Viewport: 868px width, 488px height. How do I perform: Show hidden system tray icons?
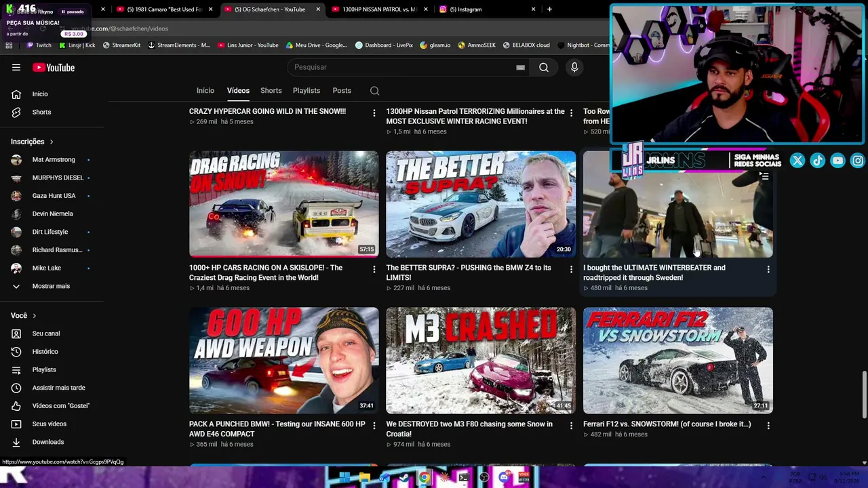click(764, 477)
